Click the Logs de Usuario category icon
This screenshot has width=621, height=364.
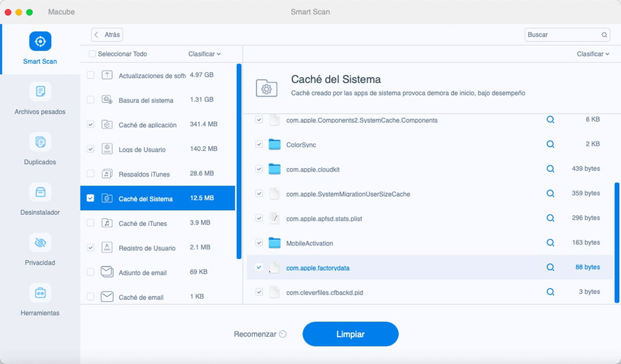pyautogui.click(x=107, y=149)
